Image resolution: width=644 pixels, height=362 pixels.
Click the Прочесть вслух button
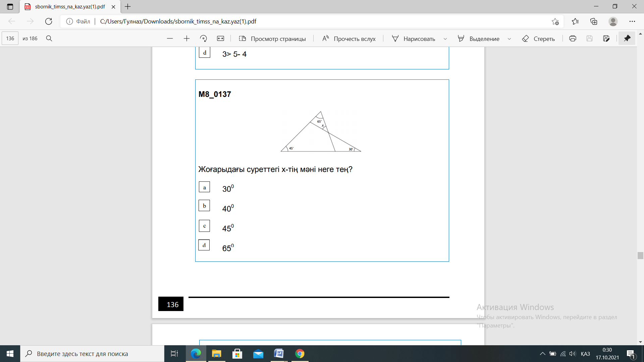tap(349, 39)
